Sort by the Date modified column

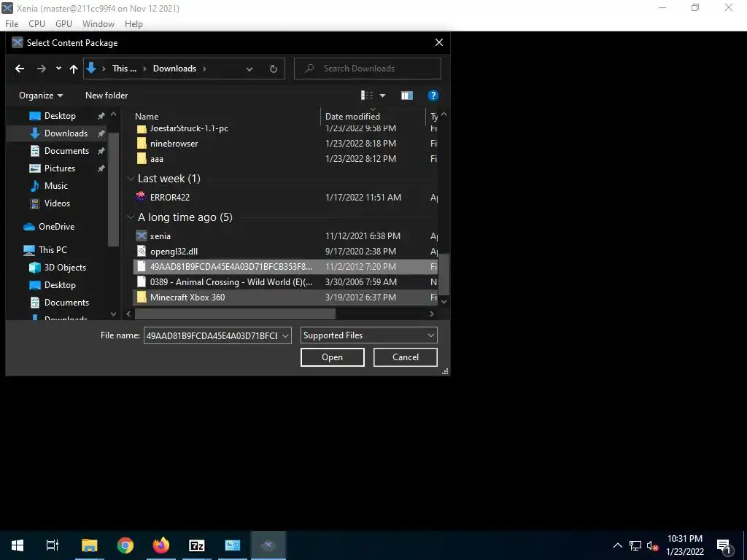click(352, 116)
